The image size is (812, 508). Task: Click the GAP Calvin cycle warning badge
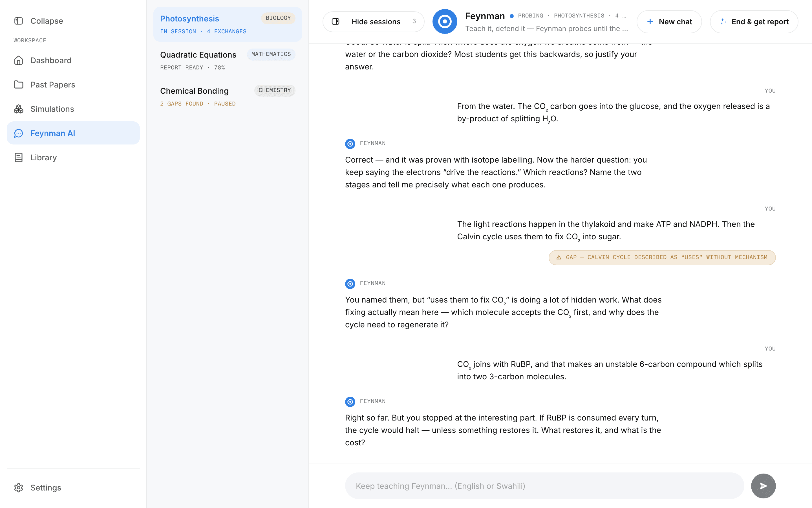point(662,257)
